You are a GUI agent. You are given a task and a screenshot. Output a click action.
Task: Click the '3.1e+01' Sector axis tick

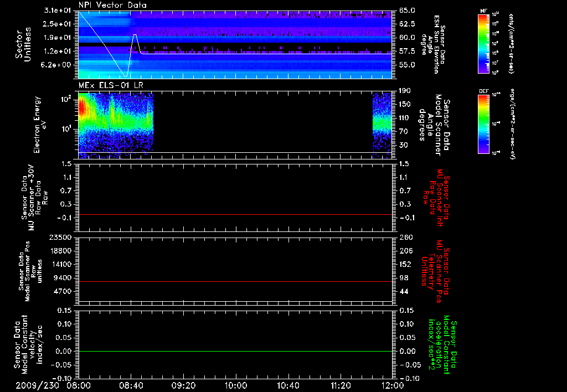pos(58,11)
